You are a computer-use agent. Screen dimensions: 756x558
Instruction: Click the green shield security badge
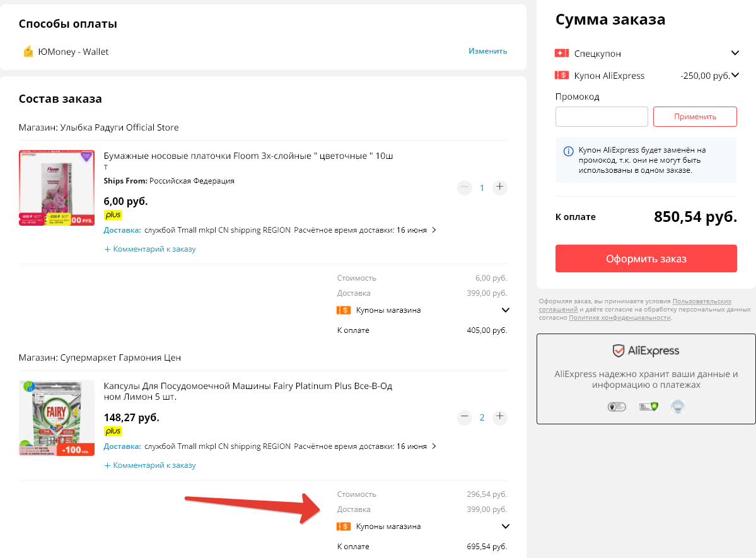click(x=648, y=407)
